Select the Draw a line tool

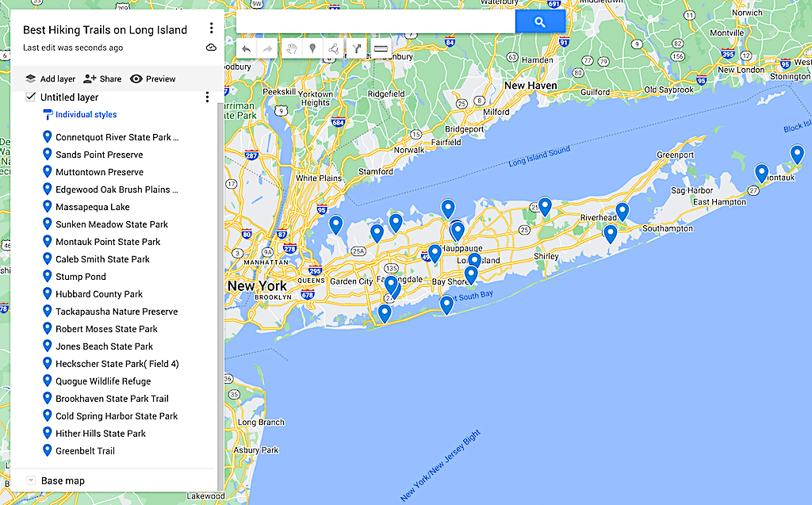click(334, 49)
